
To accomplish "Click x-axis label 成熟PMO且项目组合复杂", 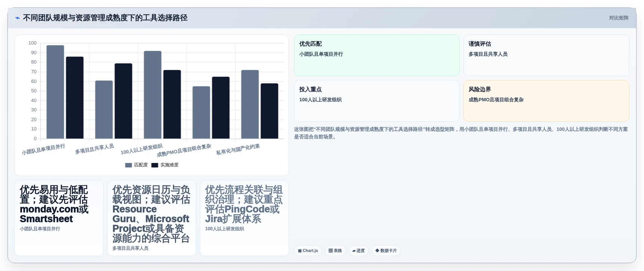I will click(x=184, y=151).
